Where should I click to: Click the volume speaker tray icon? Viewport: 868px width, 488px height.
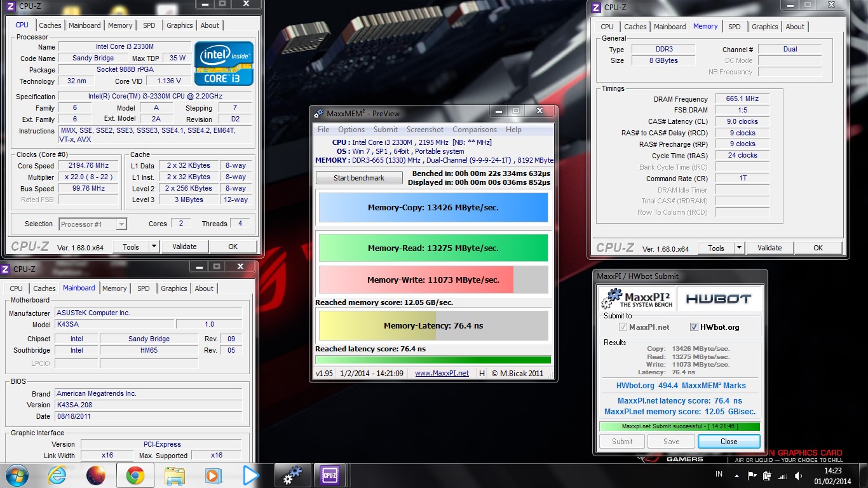(x=798, y=475)
